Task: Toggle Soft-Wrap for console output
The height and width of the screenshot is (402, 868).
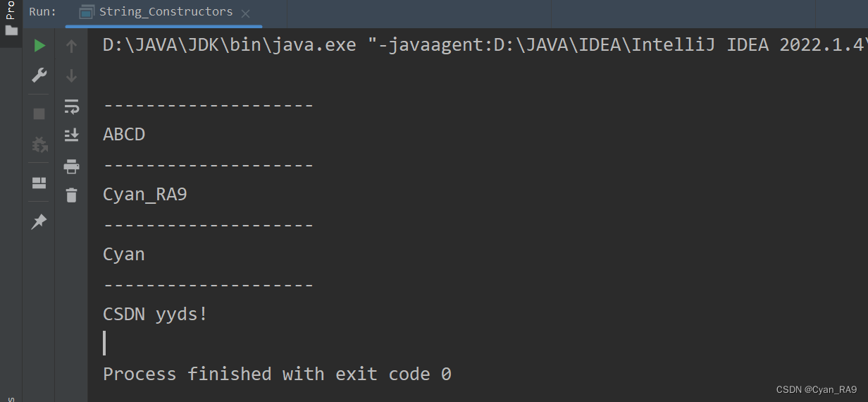Action: coord(71,106)
